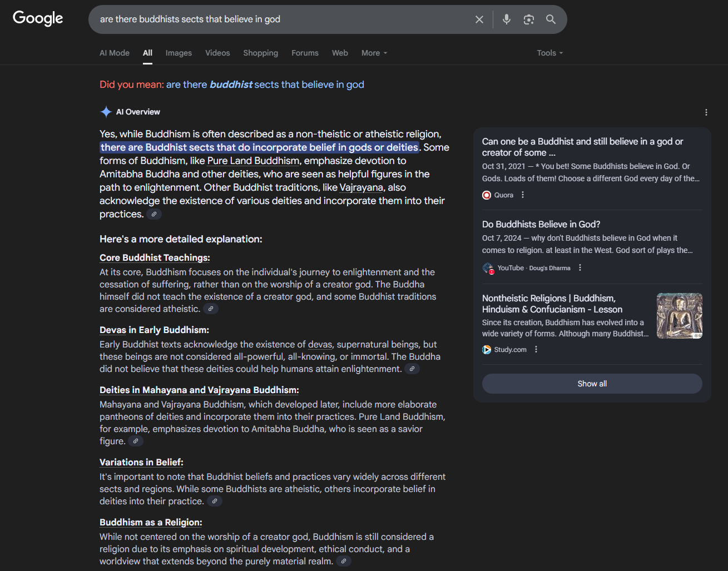The image size is (728, 571).
Task: Click the Buddha statue thumbnail image
Action: (679, 316)
